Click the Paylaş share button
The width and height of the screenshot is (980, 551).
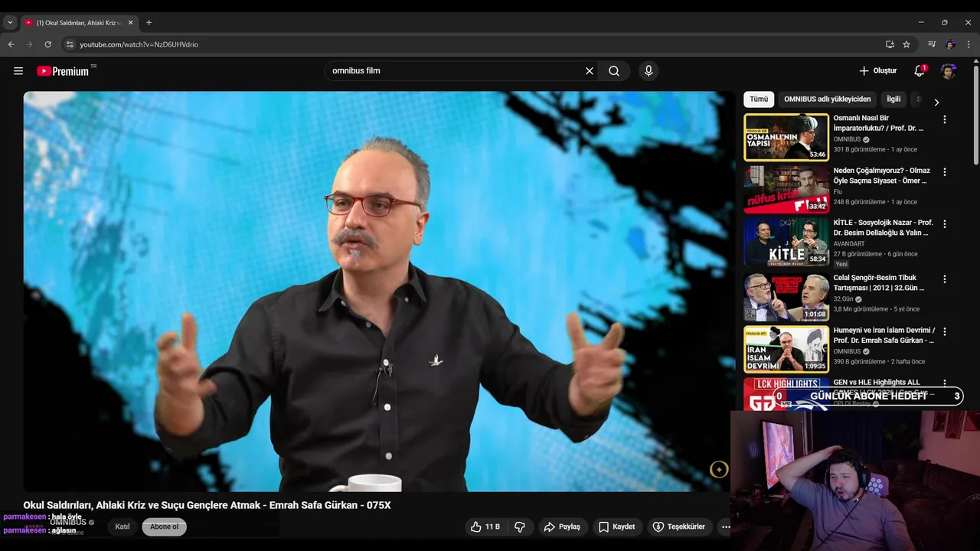pos(562,527)
